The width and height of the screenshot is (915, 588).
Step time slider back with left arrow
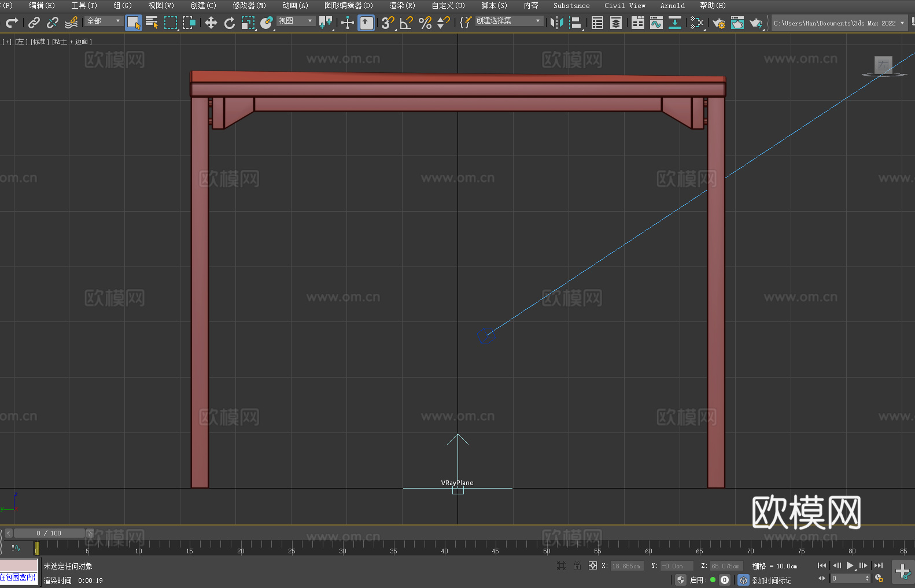tap(8, 533)
